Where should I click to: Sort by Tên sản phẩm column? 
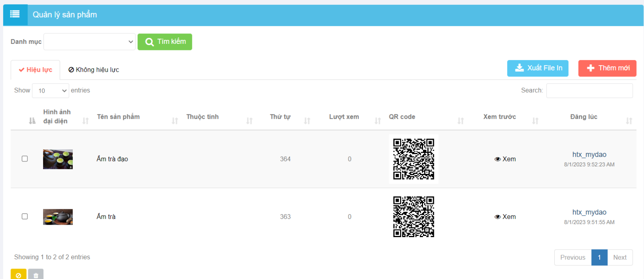click(175, 121)
